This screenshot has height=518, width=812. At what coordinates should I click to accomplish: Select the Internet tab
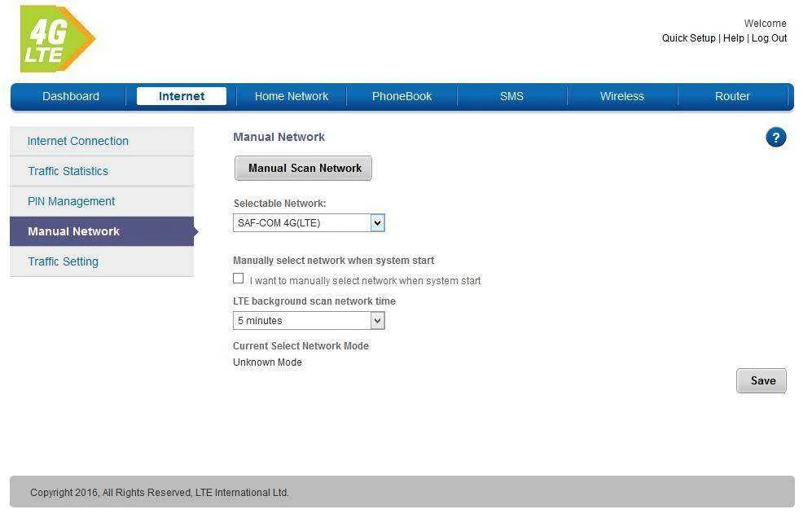(182, 96)
